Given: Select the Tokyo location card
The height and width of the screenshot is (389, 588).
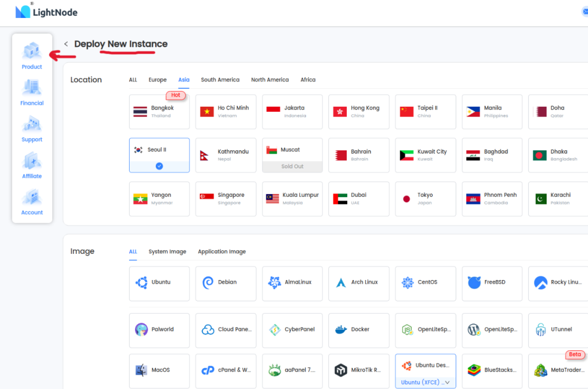Looking at the screenshot, I should pos(425,198).
